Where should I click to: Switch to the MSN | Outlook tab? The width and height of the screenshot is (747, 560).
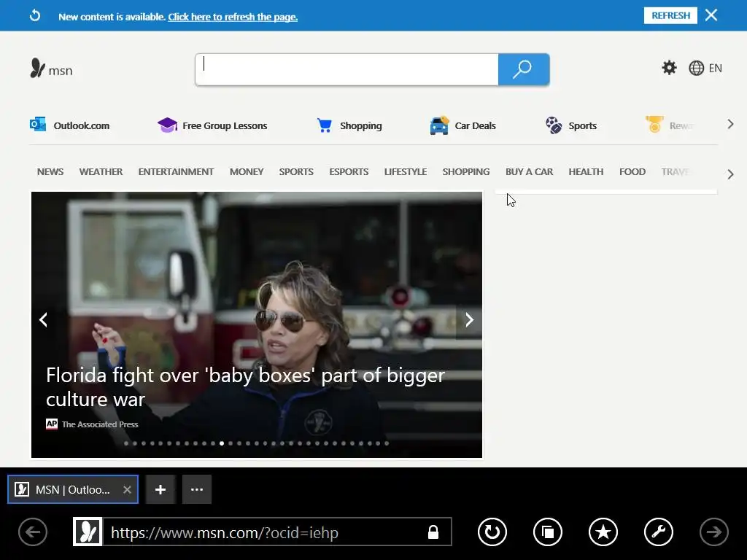coord(72,489)
